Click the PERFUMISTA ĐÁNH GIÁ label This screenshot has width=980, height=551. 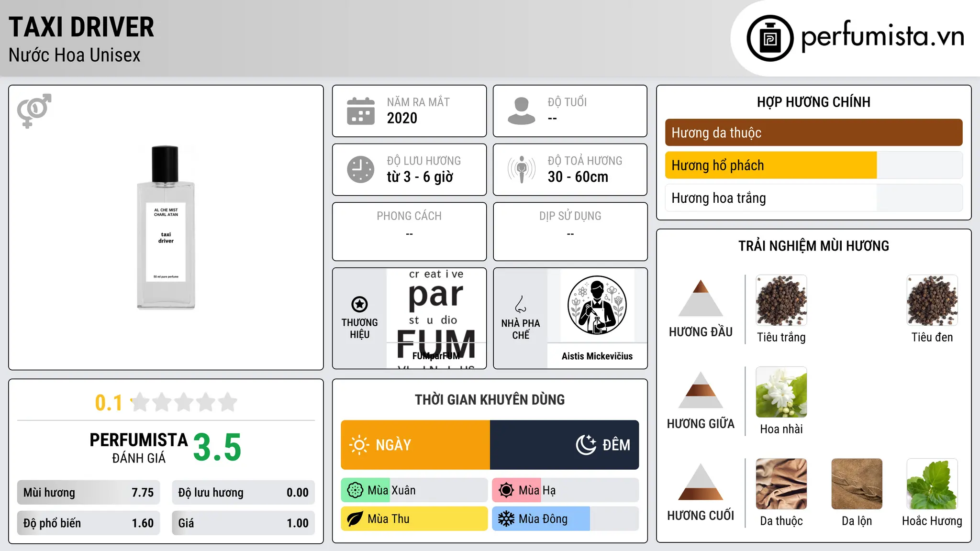(x=139, y=448)
